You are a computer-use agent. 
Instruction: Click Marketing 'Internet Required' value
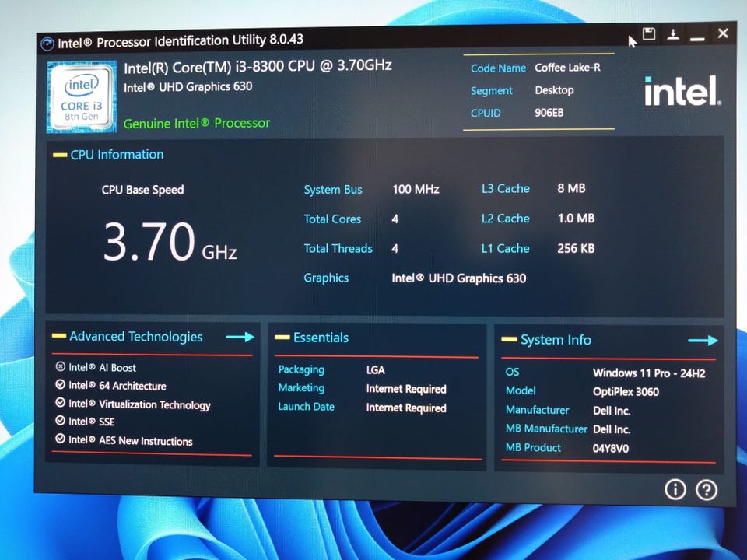(x=406, y=389)
